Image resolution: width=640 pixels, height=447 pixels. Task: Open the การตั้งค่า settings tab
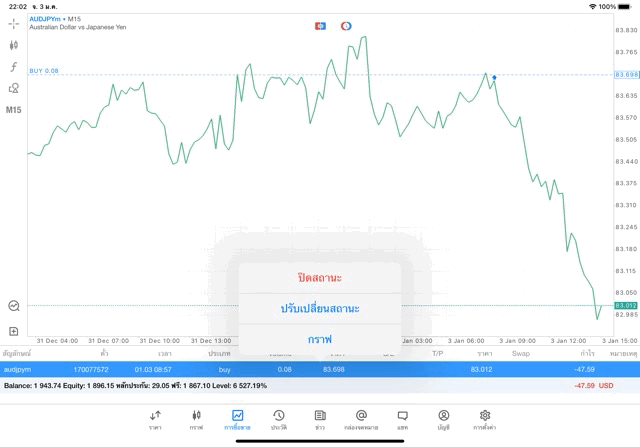[485, 419]
